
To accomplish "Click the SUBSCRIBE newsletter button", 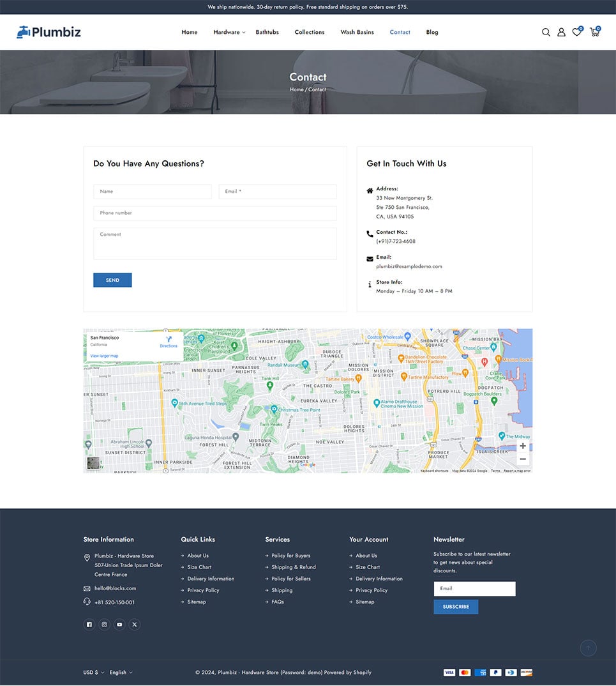I will (x=456, y=607).
